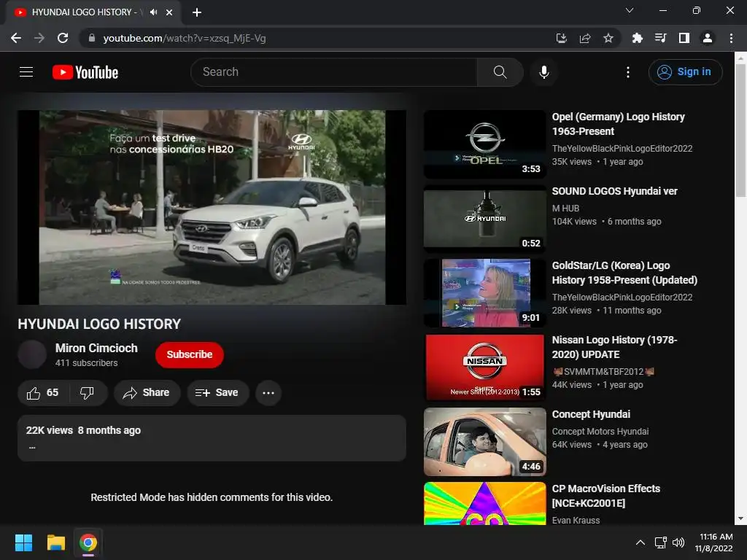Save the video to a playlist
The image size is (747, 560).
click(217, 393)
